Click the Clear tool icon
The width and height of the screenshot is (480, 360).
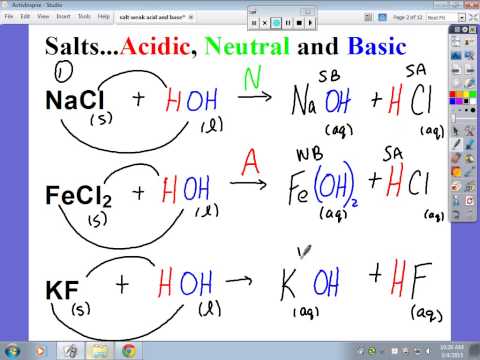(x=455, y=201)
